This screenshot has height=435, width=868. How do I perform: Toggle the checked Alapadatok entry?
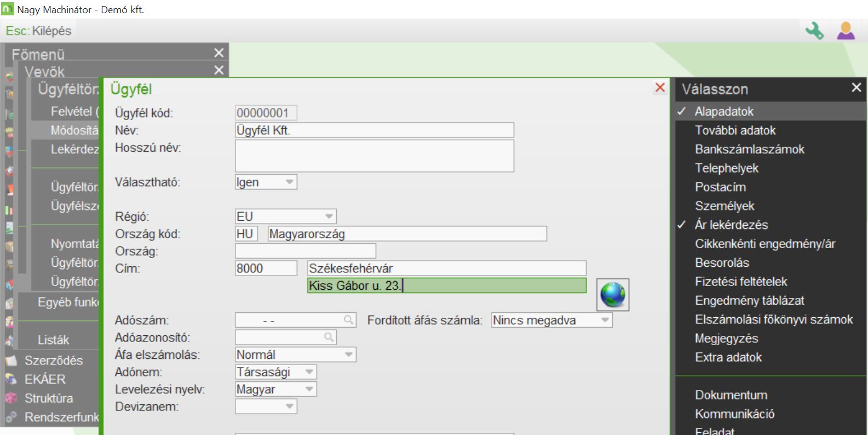pyautogui.click(x=724, y=112)
